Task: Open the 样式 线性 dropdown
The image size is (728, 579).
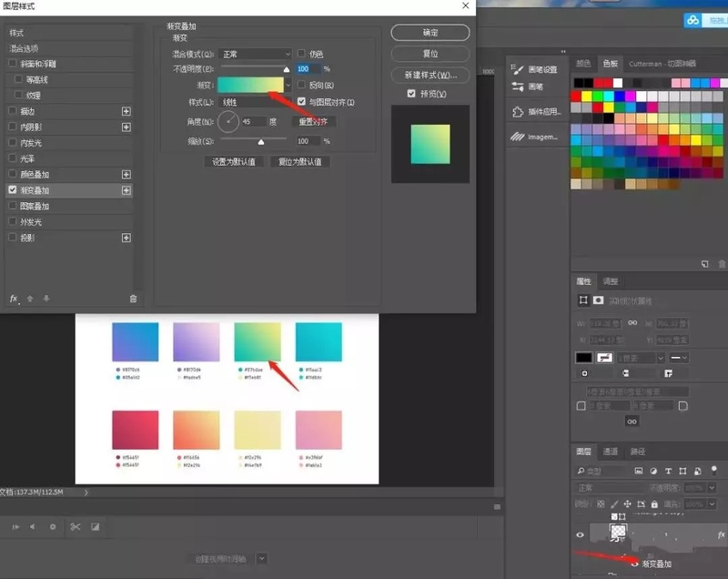Action: tap(255, 102)
